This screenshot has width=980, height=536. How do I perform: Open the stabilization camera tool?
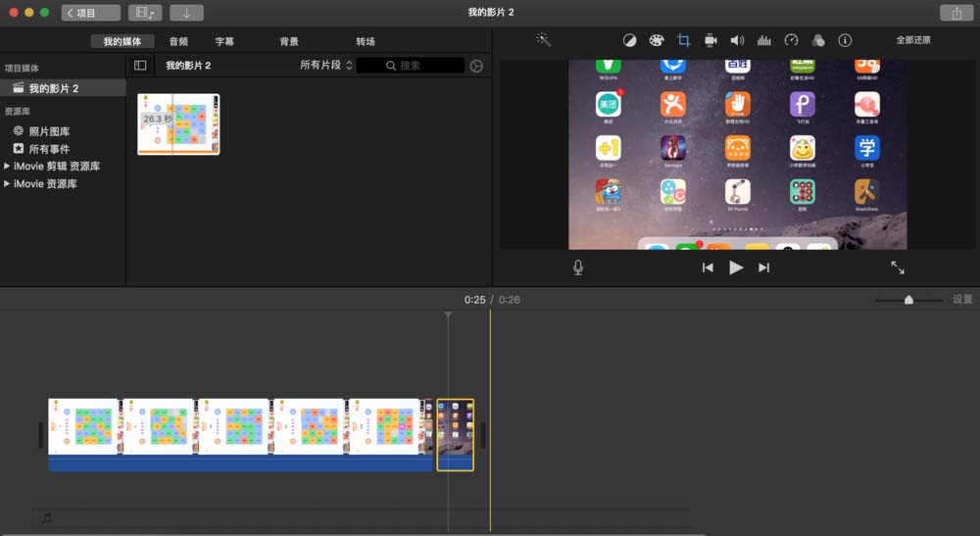tap(710, 40)
